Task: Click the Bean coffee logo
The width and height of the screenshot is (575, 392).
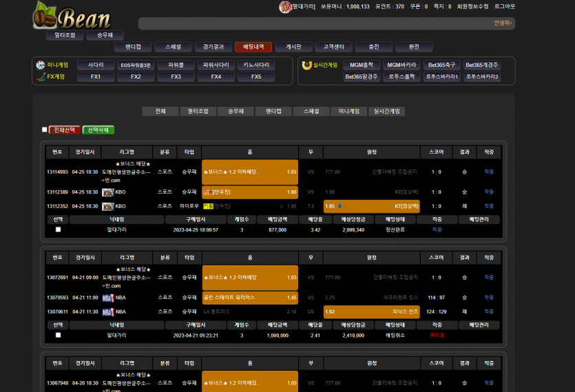Action: pos(72,17)
